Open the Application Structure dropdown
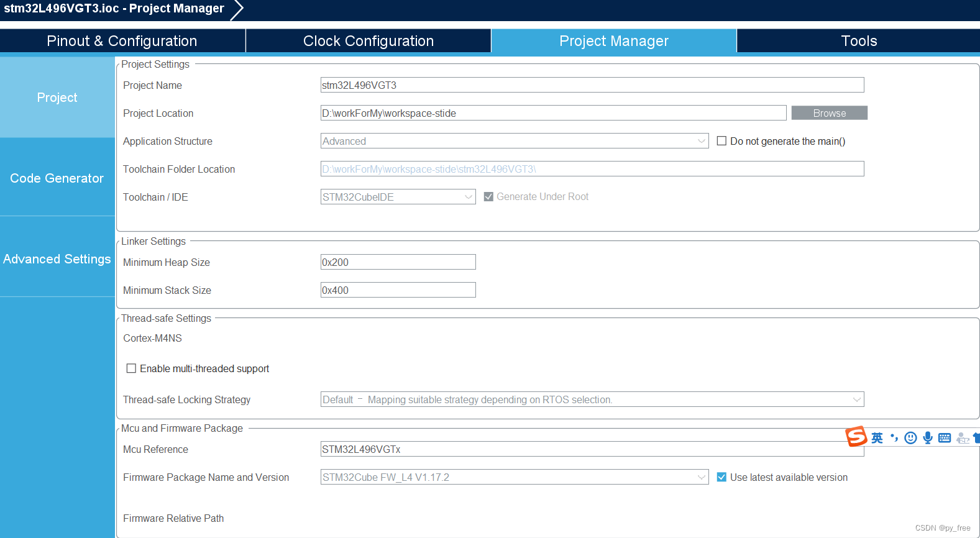 tap(515, 141)
